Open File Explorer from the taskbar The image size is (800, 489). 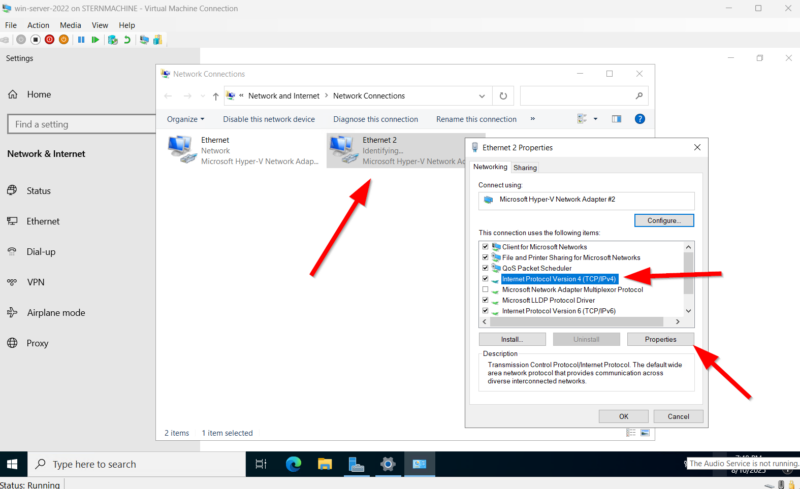324,464
